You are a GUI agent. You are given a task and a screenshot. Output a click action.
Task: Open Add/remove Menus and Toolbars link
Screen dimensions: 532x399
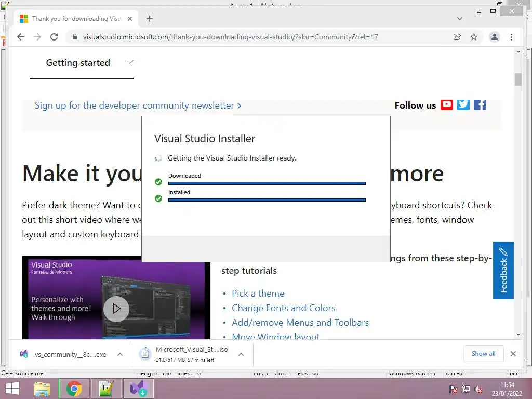[300, 323]
